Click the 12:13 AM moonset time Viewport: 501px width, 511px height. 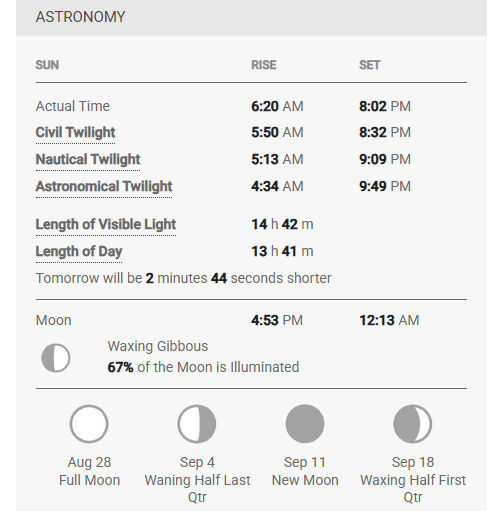(x=389, y=320)
